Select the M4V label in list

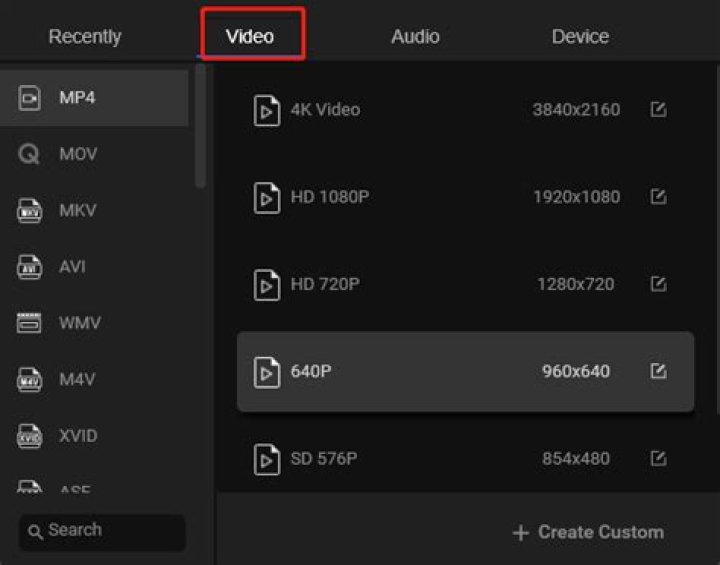[x=77, y=379]
